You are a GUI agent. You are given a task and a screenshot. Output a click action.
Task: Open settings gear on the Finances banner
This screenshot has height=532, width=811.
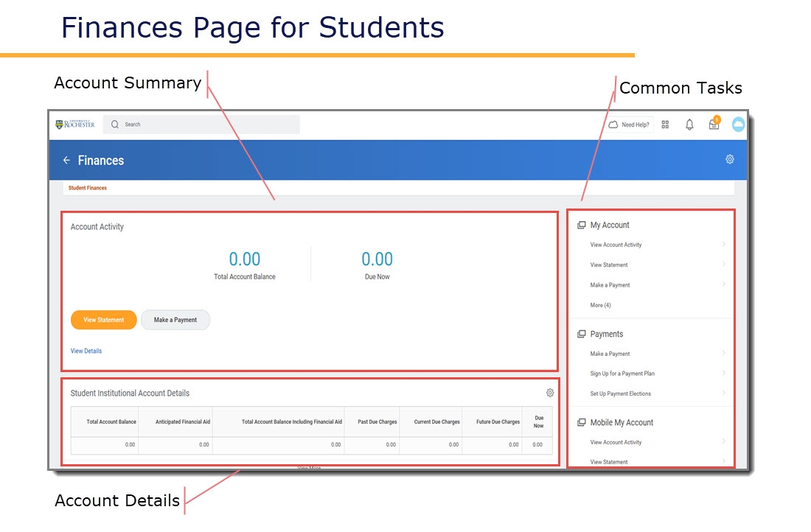(729, 159)
